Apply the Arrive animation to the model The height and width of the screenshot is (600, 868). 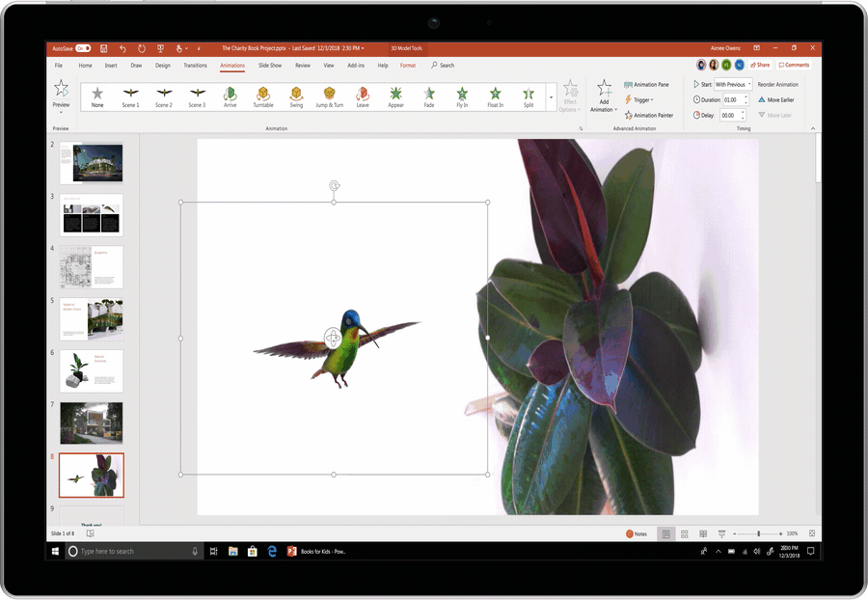(x=231, y=96)
